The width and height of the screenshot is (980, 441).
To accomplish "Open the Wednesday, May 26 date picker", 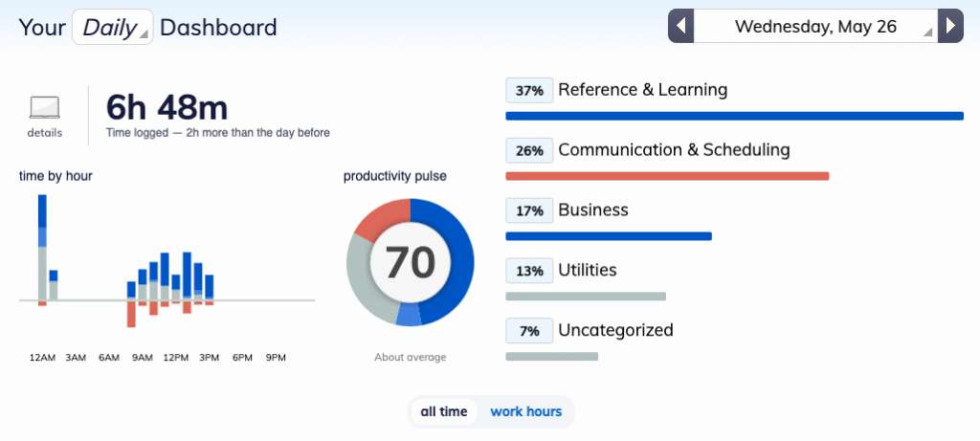I will [x=815, y=26].
